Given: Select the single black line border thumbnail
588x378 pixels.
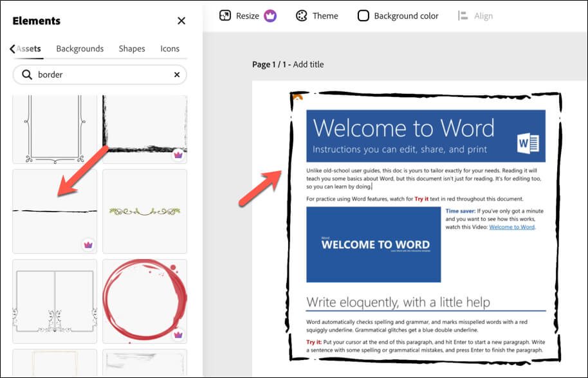Looking at the screenshot, I should click(x=55, y=212).
